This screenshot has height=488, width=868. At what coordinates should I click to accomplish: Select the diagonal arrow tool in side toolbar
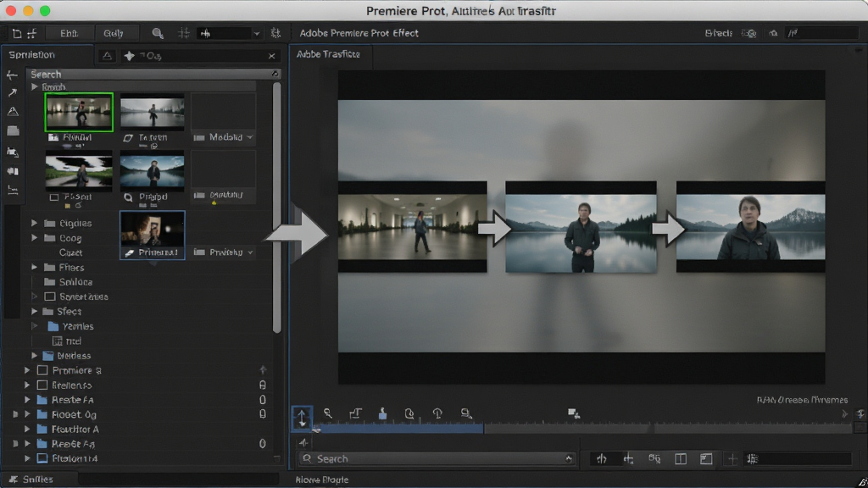tap(12, 93)
